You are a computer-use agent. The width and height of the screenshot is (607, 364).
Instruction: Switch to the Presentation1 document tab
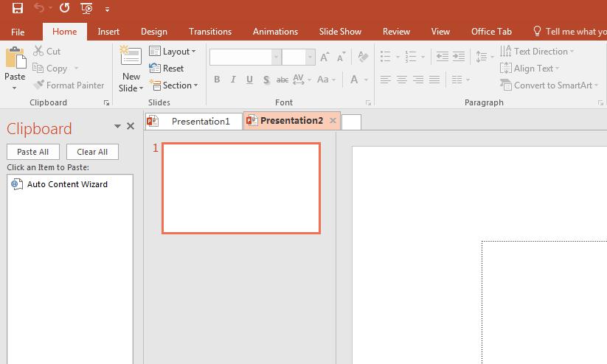click(x=193, y=121)
